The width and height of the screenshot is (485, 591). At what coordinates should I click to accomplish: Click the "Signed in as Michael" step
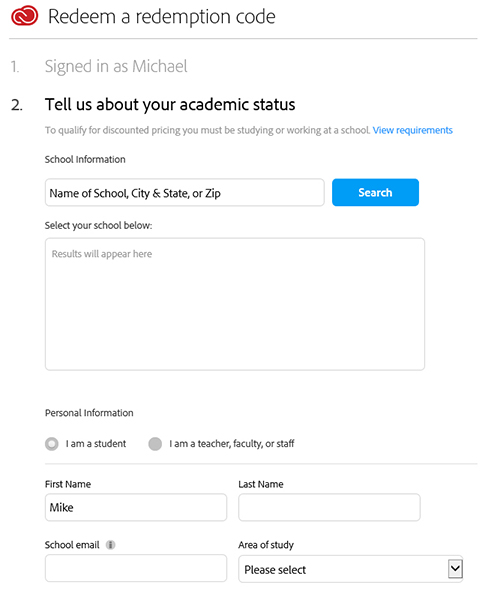(x=116, y=66)
